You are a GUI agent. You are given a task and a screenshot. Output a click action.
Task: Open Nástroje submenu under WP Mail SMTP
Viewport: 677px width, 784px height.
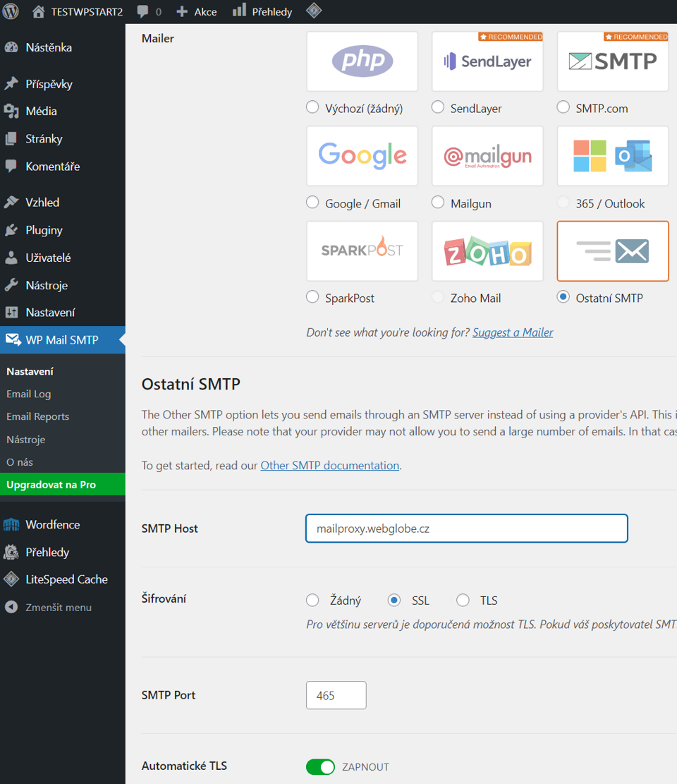26,440
